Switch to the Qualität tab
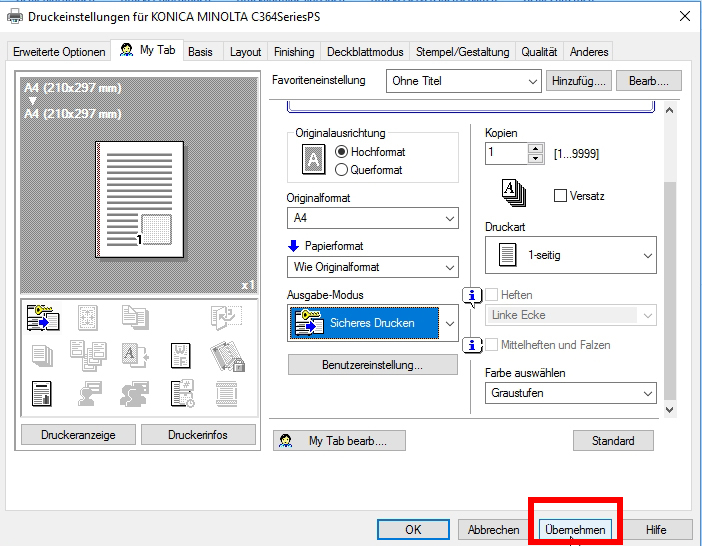702x546 pixels. click(539, 52)
